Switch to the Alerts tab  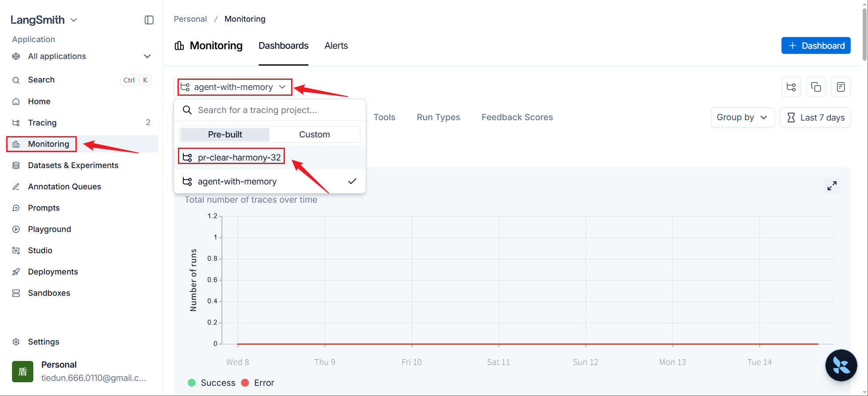coord(336,46)
